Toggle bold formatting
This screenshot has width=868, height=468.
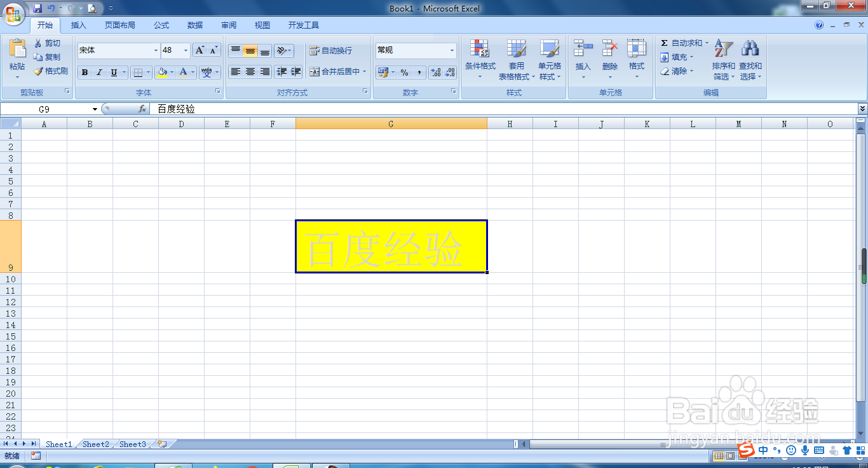[x=85, y=72]
